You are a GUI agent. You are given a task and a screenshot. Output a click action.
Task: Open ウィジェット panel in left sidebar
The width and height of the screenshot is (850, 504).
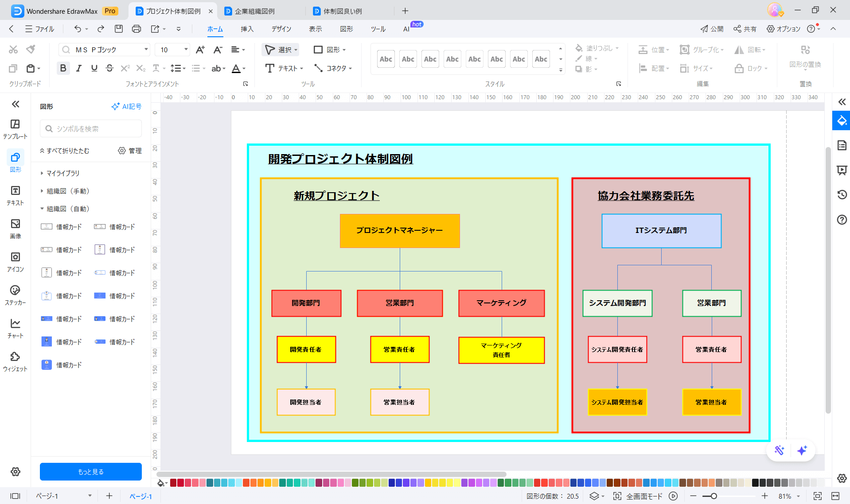point(16,361)
